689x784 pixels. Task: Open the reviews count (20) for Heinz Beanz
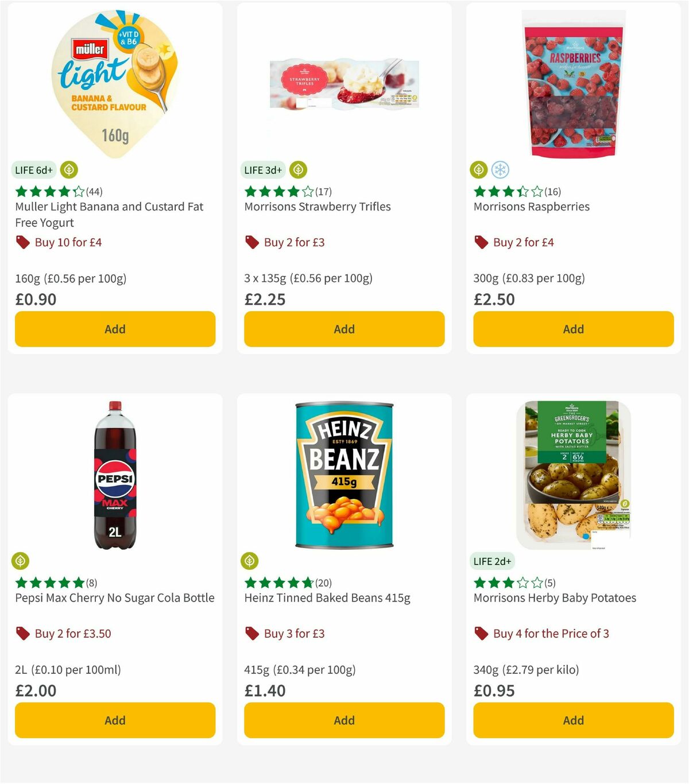323,583
